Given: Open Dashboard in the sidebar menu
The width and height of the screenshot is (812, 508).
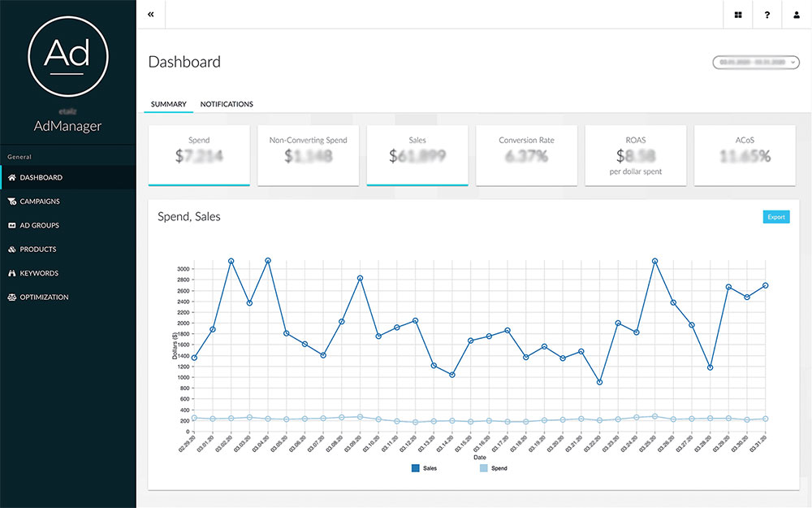Looking at the screenshot, I should click(68, 177).
